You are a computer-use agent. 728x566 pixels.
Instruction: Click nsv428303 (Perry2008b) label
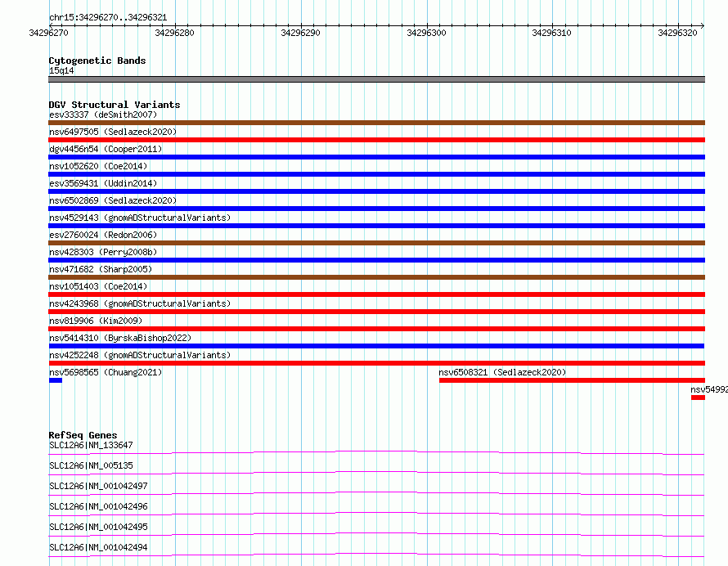pyautogui.click(x=103, y=252)
